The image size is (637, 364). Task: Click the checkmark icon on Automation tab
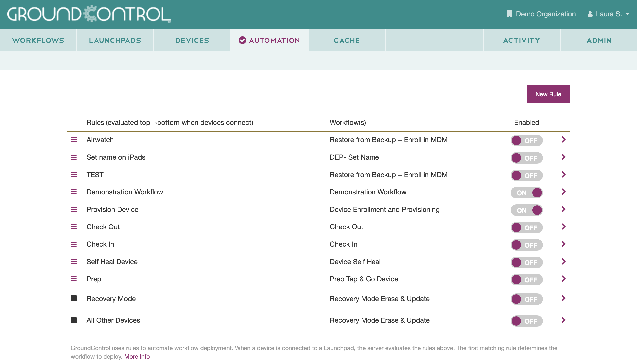pos(242,40)
